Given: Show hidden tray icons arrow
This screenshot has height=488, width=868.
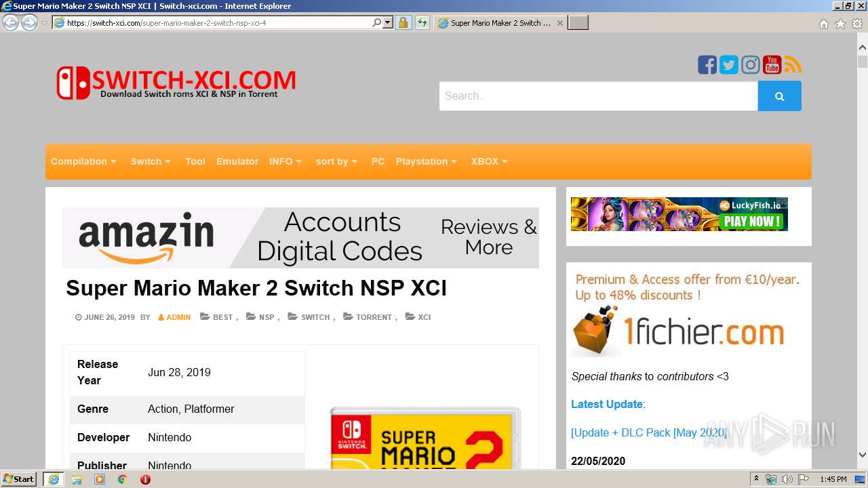Looking at the screenshot, I should 756,479.
